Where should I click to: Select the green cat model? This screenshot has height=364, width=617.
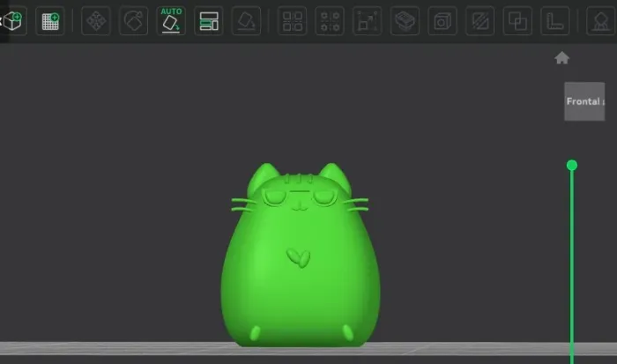(x=301, y=256)
